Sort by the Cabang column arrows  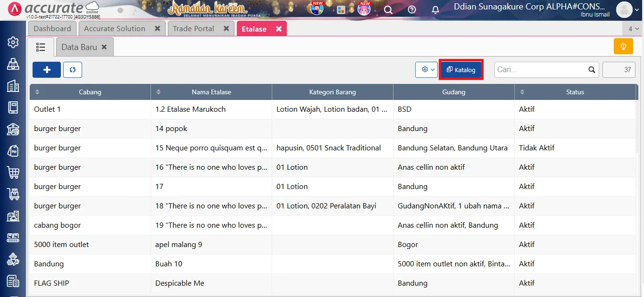(37, 92)
